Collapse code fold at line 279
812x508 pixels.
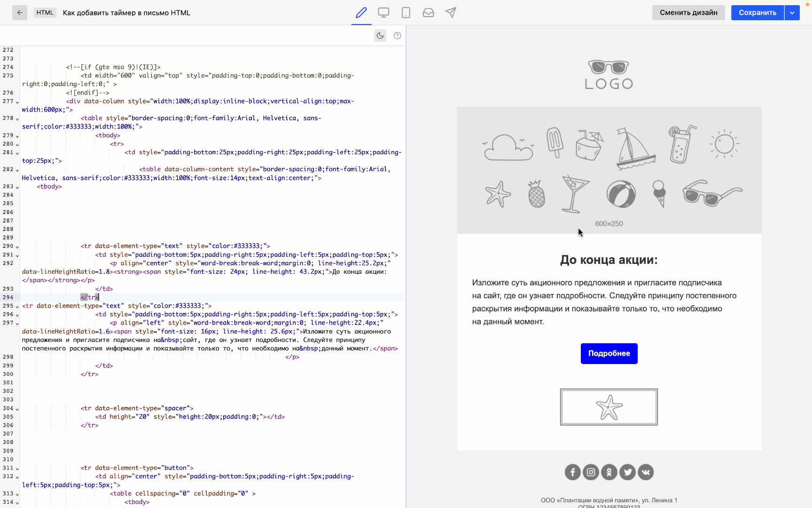click(x=17, y=136)
